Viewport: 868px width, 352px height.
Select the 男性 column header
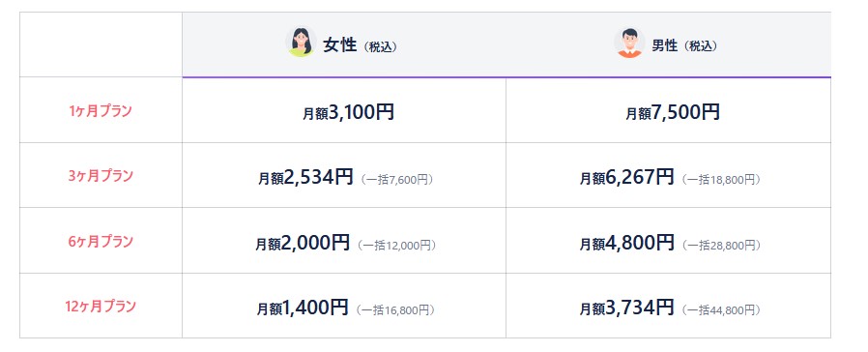click(668, 44)
